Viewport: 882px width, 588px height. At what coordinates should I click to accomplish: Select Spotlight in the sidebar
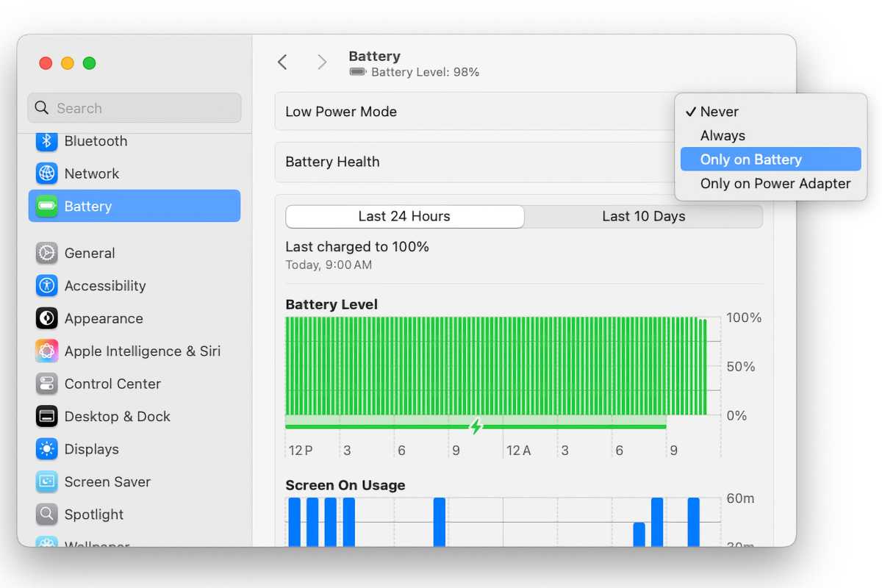tap(93, 514)
